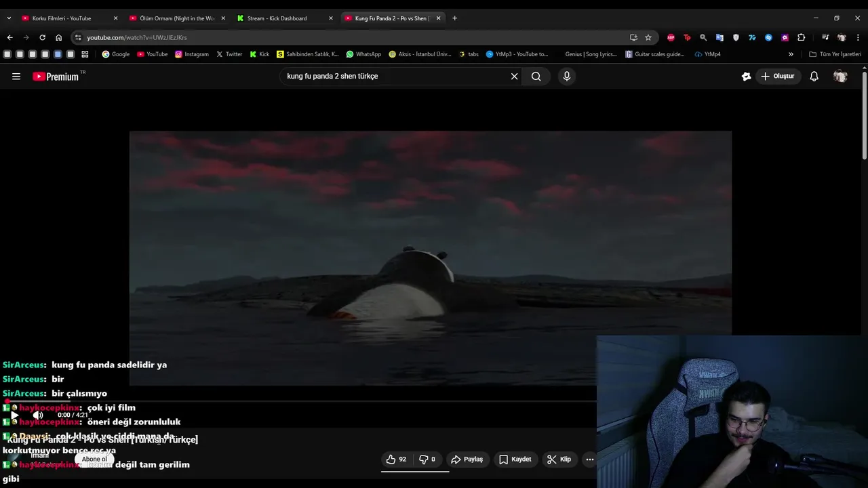
Task: Open the browser home page
Action: pos(58,37)
